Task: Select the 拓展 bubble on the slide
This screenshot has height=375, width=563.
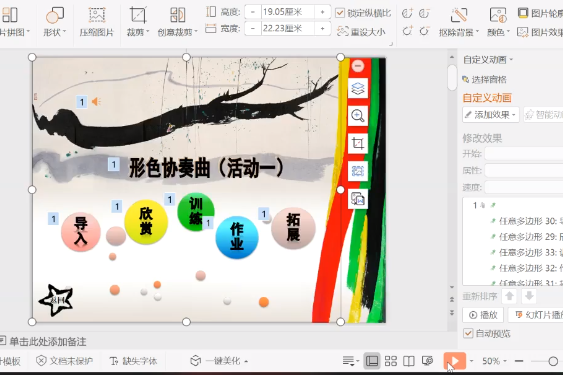Action: tap(293, 228)
